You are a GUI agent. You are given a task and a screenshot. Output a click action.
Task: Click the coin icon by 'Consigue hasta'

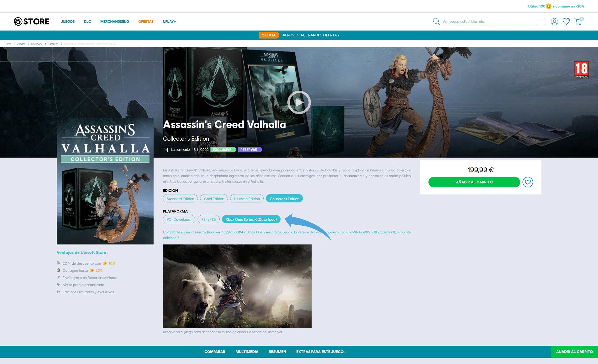point(59,270)
